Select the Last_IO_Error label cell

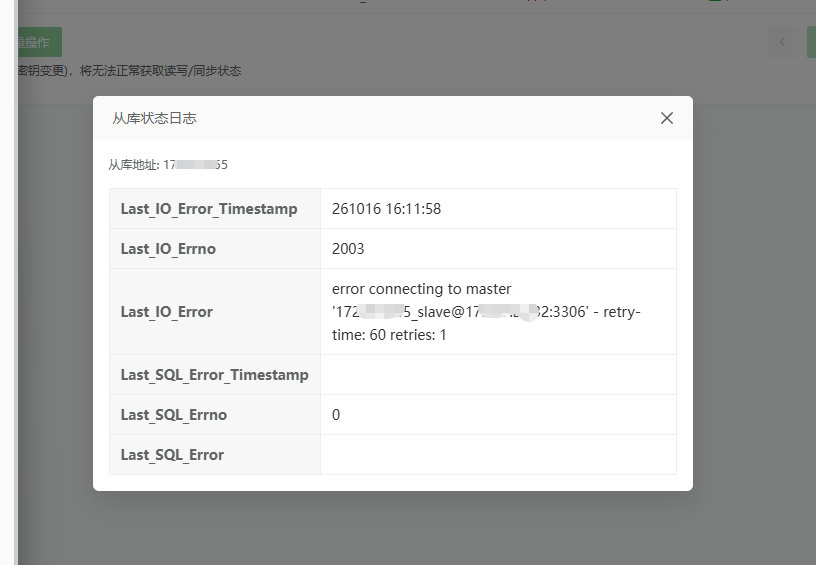click(x=215, y=312)
